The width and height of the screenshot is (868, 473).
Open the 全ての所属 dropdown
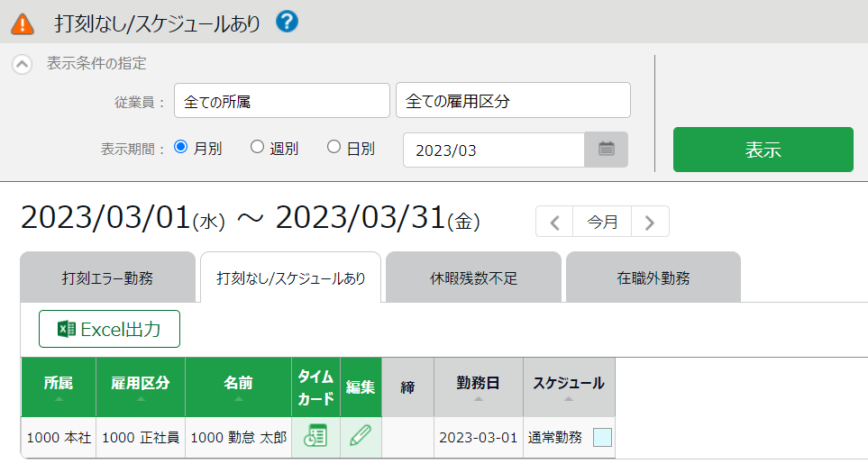[x=282, y=101]
